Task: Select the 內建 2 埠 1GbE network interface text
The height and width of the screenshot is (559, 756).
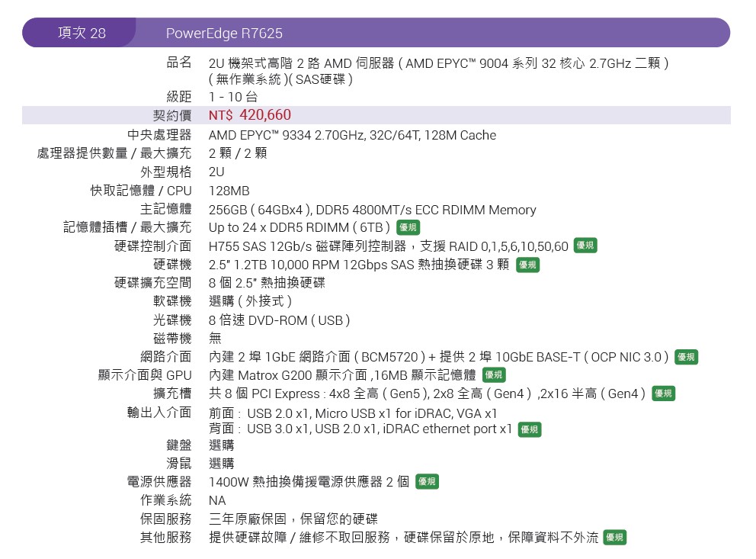Action: coord(439,357)
